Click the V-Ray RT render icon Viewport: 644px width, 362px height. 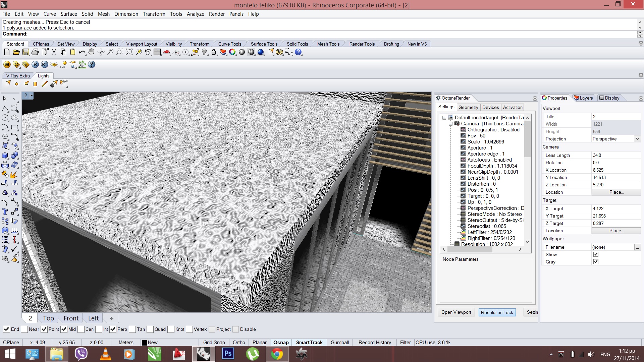point(45,65)
